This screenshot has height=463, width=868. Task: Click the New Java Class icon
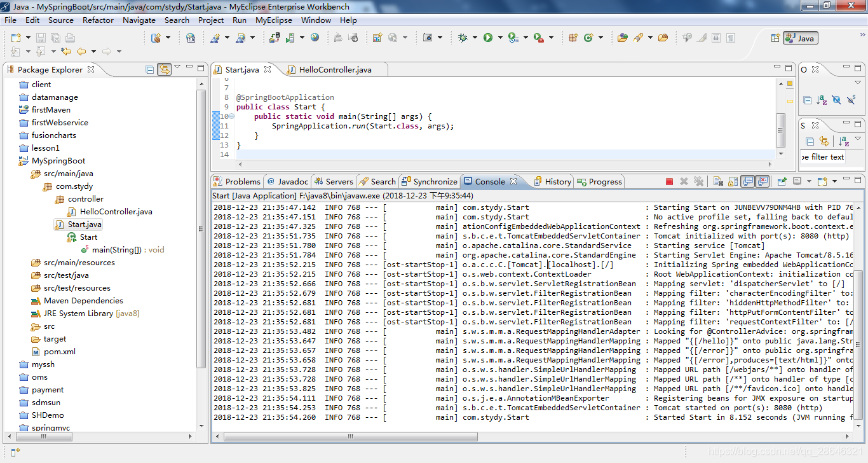pyautogui.click(x=588, y=38)
